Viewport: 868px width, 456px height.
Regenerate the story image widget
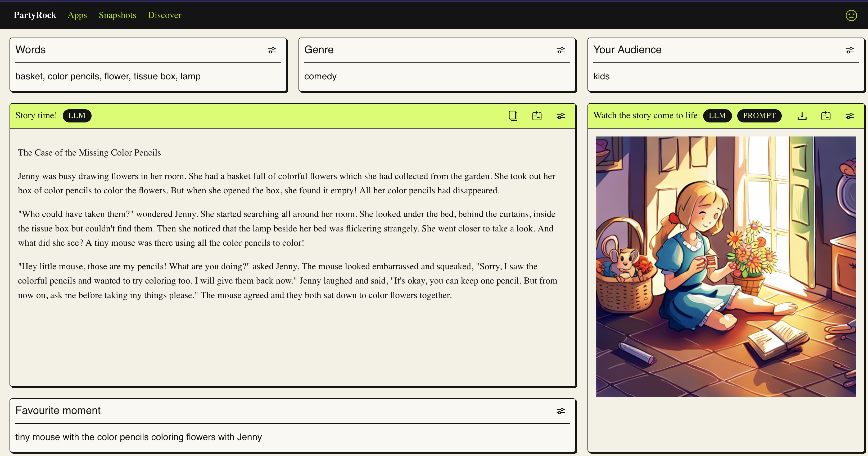coord(826,116)
